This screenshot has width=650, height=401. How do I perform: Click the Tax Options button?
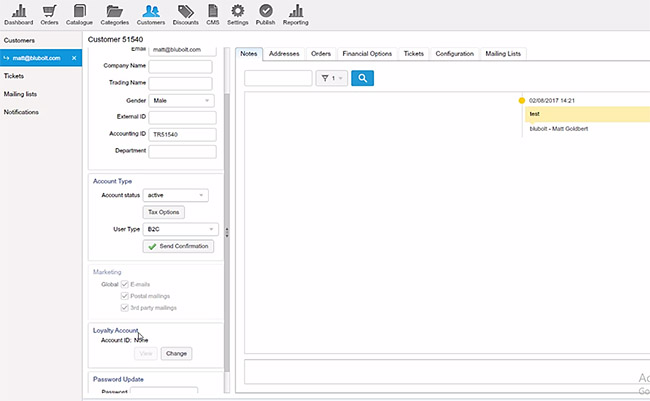tap(164, 212)
